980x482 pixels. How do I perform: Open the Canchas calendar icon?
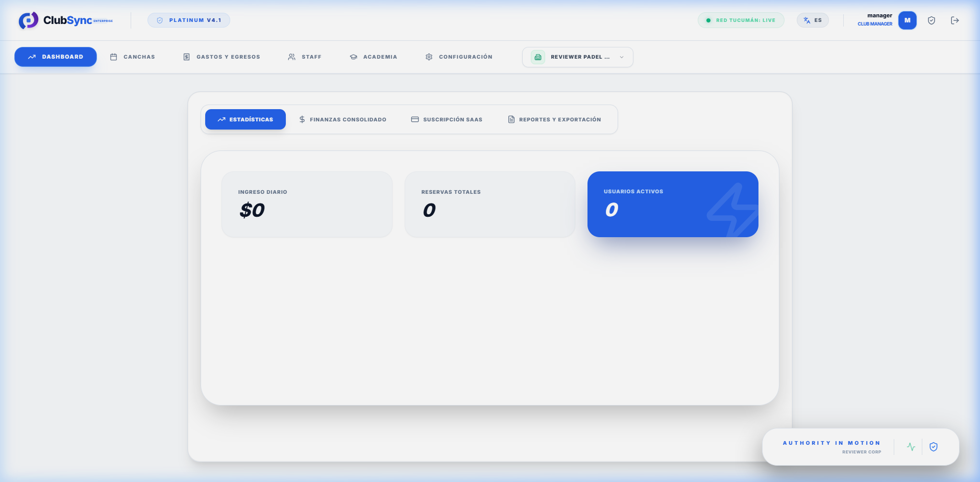pos(114,57)
